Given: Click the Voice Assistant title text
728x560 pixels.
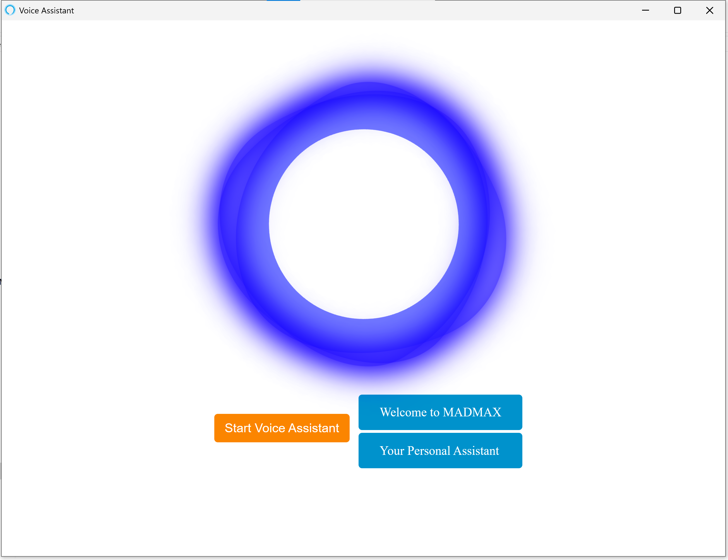Looking at the screenshot, I should click(x=46, y=10).
